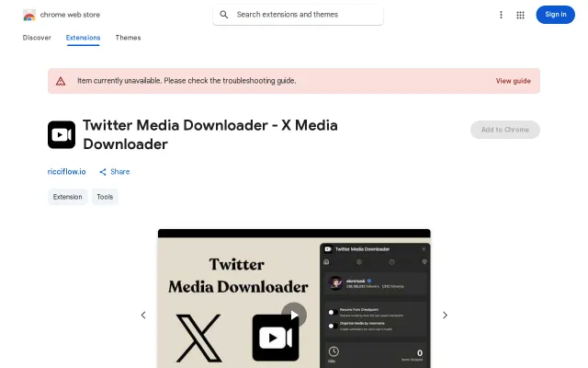Open the View guide link
This screenshot has height=368, width=588.
point(513,81)
